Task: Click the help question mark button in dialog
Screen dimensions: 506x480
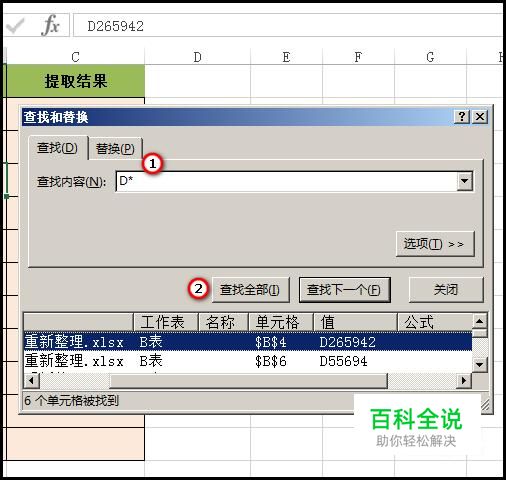Action: click(x=462, y=117)
